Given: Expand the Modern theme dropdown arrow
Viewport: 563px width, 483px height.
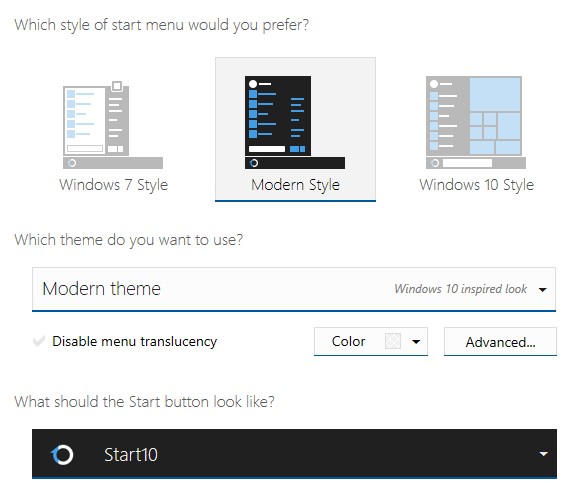Looking at the screenshot, I should pos(543,289).
